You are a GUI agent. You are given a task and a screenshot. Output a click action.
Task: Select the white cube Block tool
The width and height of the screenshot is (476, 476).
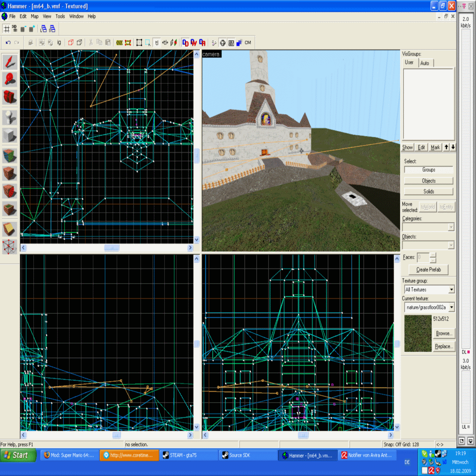(10, 136)
